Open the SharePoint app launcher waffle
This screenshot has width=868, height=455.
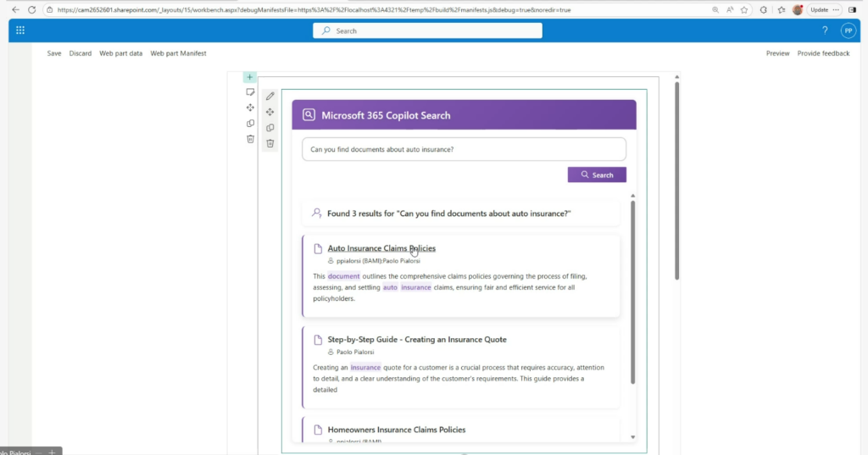[20, 31]
